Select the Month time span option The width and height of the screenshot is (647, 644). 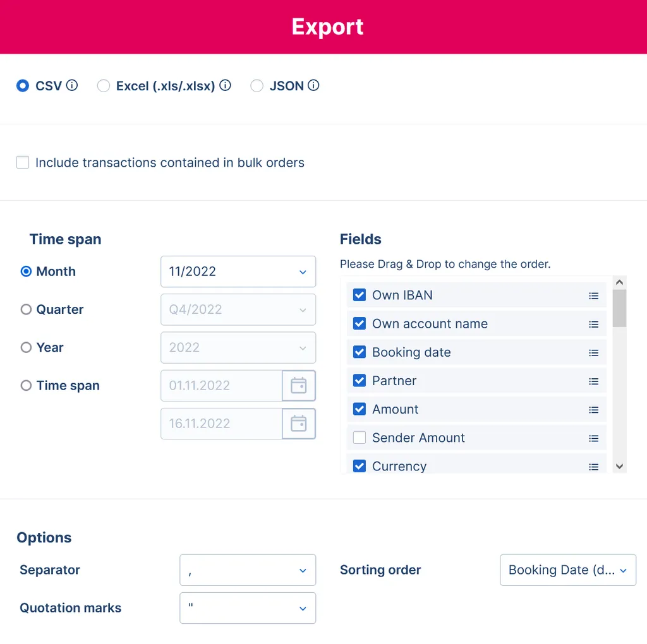(x=26, y=271)
